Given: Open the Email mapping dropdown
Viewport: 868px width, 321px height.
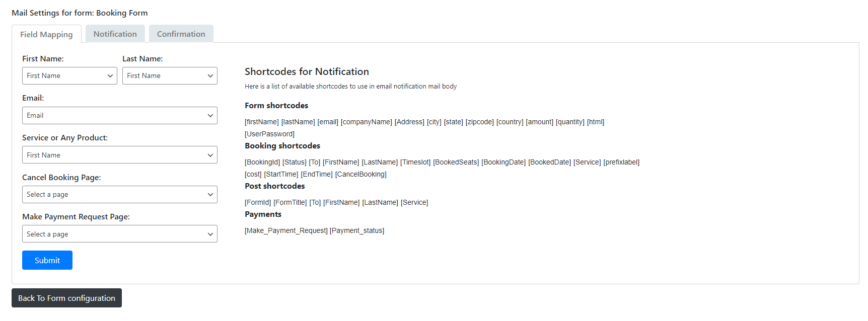Looking at the screenshot, I should point(119,116).
